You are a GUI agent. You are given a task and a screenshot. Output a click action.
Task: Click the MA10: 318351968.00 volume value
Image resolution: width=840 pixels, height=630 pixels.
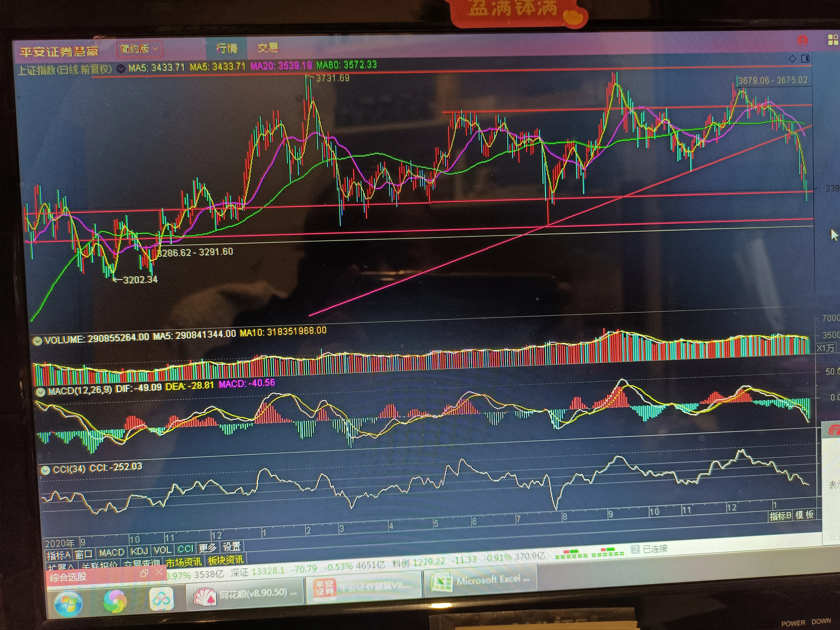point(283,332)
